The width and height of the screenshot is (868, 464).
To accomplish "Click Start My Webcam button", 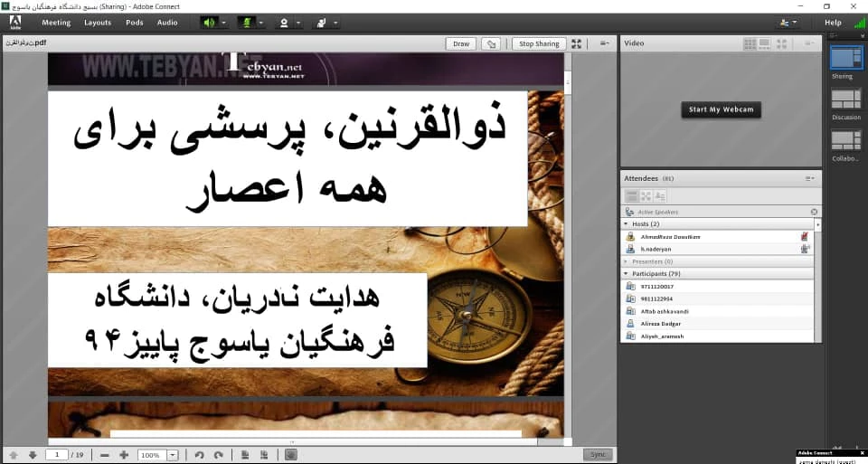I will coord(721,109).
